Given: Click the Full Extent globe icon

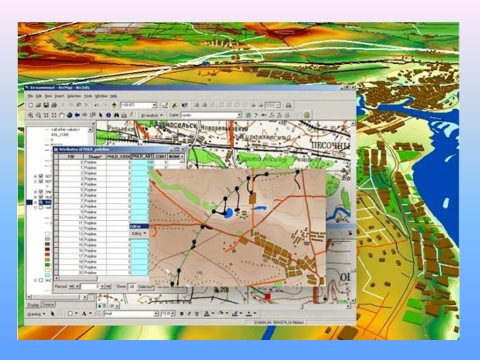Looking at the screenshot, I should [69, 115].
